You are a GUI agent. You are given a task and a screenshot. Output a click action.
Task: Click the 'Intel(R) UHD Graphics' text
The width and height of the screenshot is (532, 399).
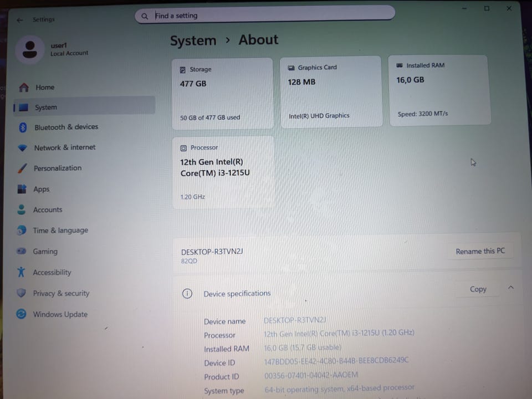pyautogui.click(x=319, y=116)
